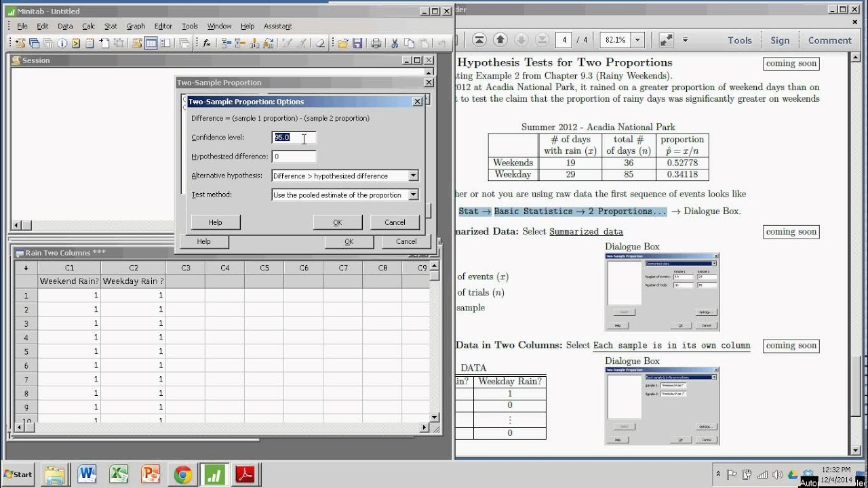Click OK in the Options dialog
This screenshot has height=488, width=868.
coord(337,222)
